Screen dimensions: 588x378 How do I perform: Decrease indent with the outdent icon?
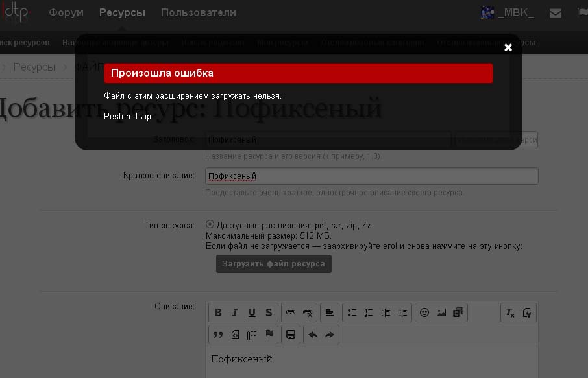(386, 313)
